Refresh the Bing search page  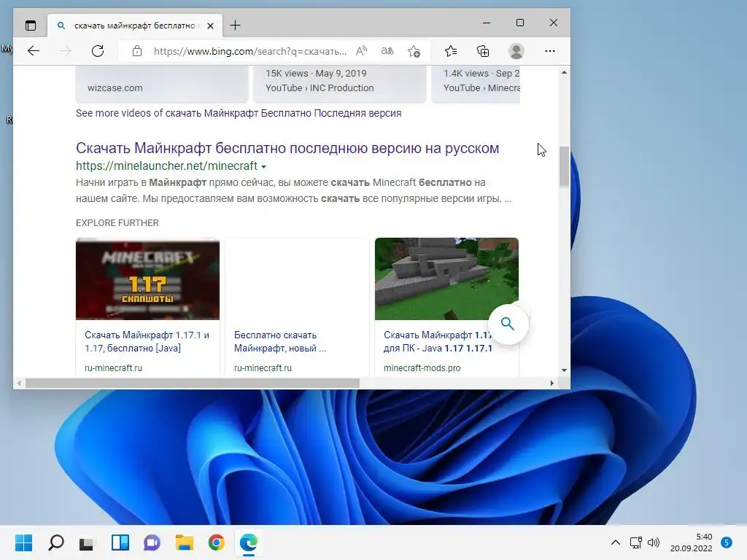coord(98,51)
